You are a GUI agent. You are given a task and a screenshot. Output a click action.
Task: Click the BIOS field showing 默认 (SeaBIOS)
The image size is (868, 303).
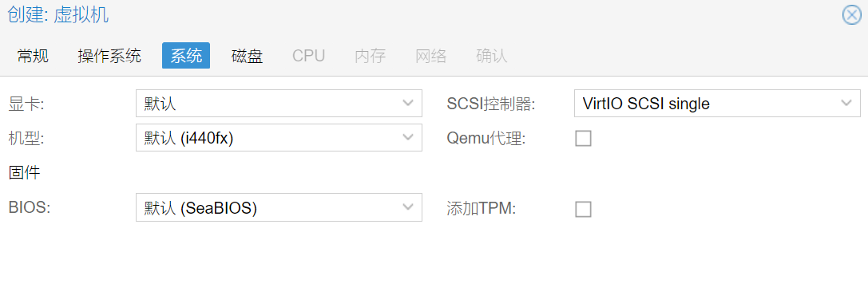point(279,207)
